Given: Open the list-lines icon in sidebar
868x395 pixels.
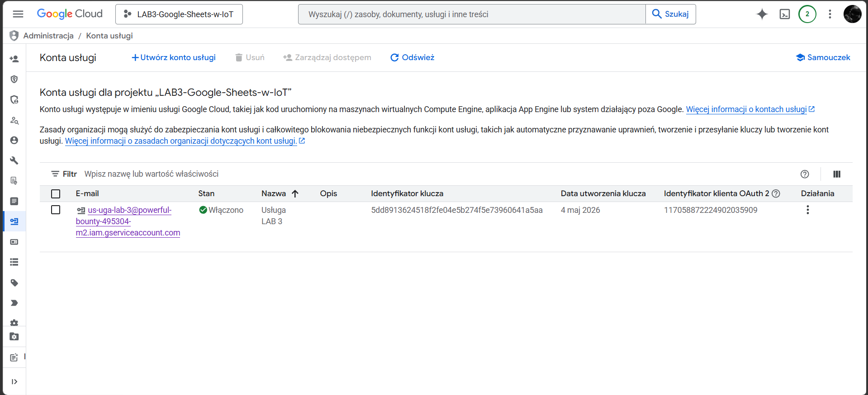Looking at the screenshot, I should 14,262.
